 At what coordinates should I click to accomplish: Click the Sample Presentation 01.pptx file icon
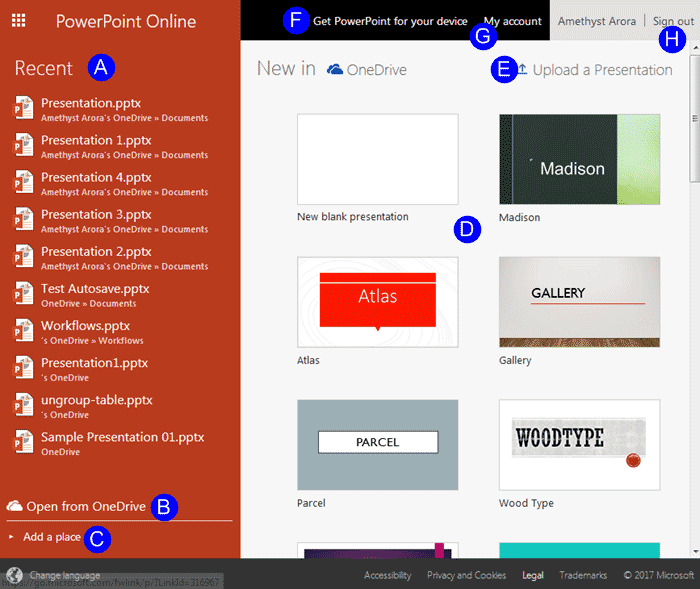pyautogui.click(x=23, y=442)
